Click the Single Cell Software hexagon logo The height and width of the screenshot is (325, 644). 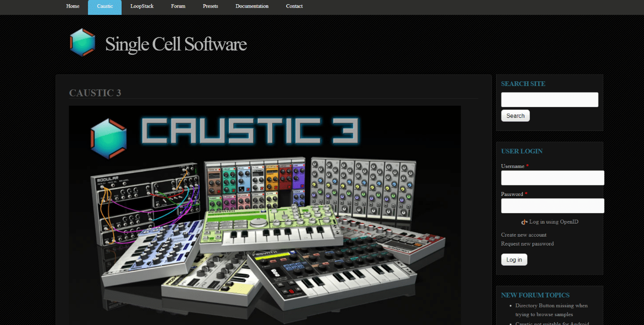coord(82,43)
